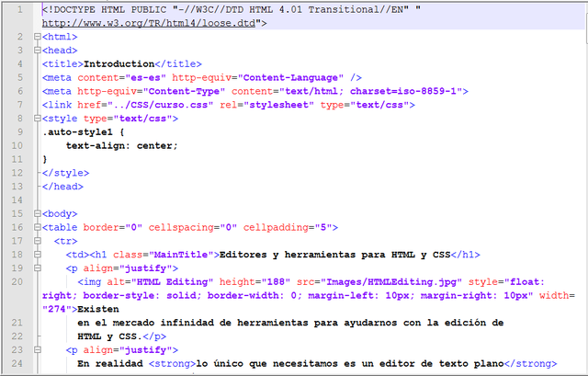Click the closing </strong> tag on line 24

[x=531, y=364]
